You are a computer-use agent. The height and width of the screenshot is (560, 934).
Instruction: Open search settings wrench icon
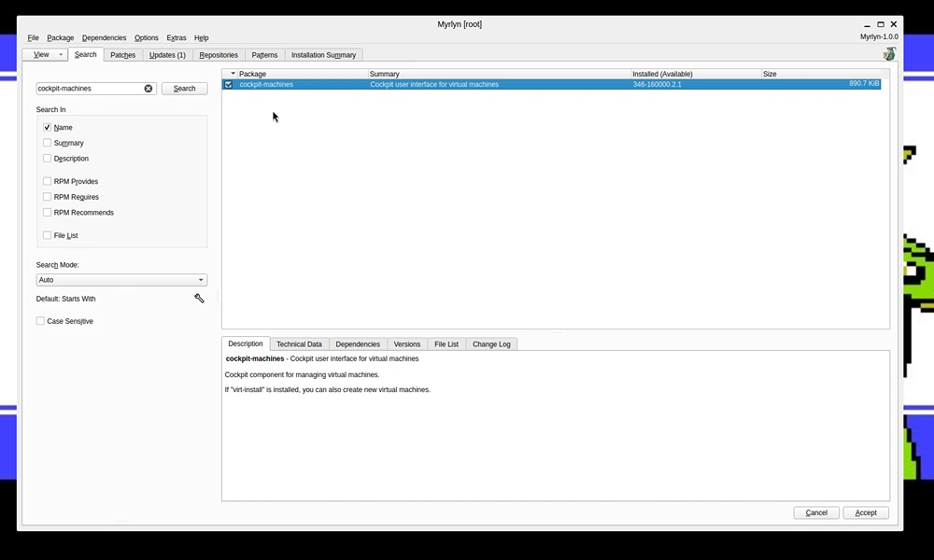199,298
